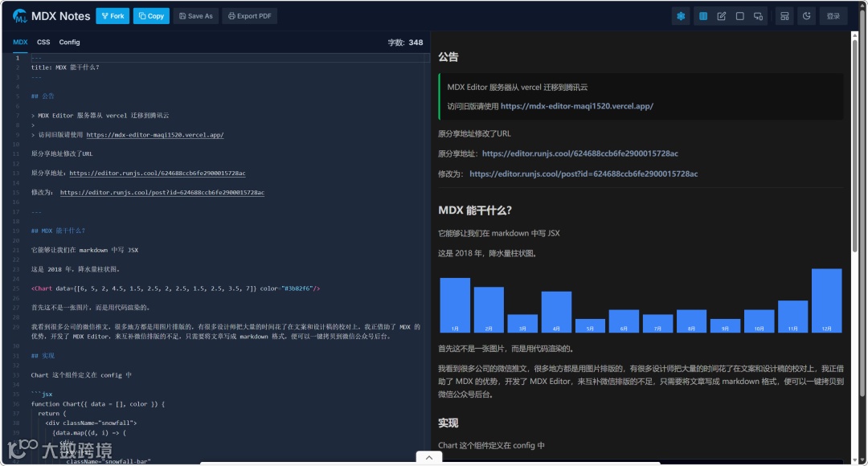Click the MDX Notes logo icon
This screenshot has height=466, width=868.
click(x=20, y=16)
